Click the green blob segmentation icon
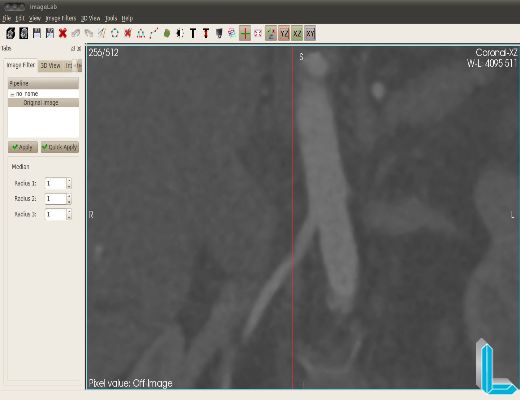 point(167,33)
